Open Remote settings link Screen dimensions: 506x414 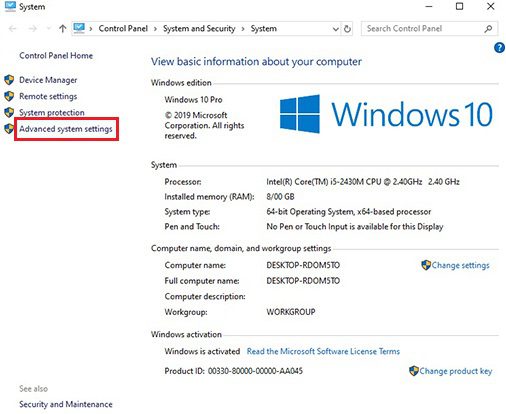coord(48,96)
